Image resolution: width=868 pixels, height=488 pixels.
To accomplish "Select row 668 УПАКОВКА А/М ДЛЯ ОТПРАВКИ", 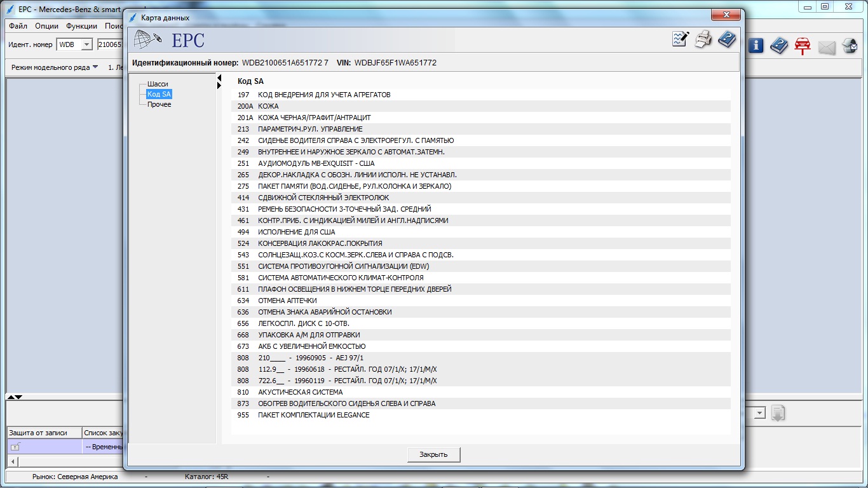I will 481,335.
